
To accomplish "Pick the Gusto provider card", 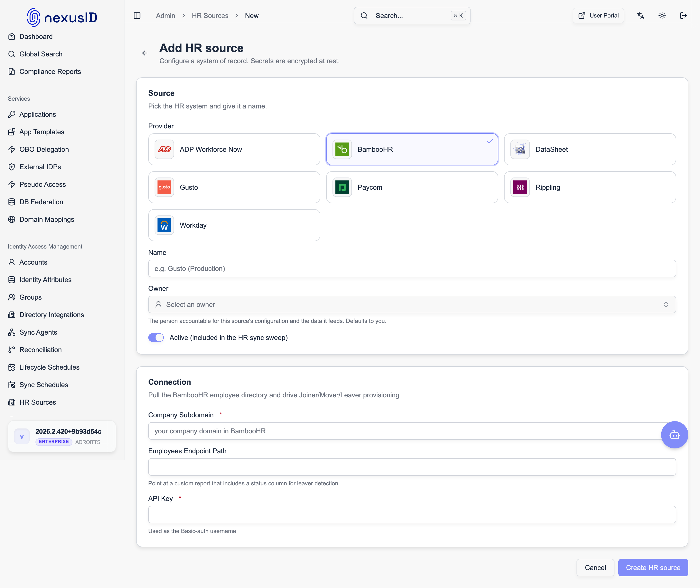I will coord(234,187).
